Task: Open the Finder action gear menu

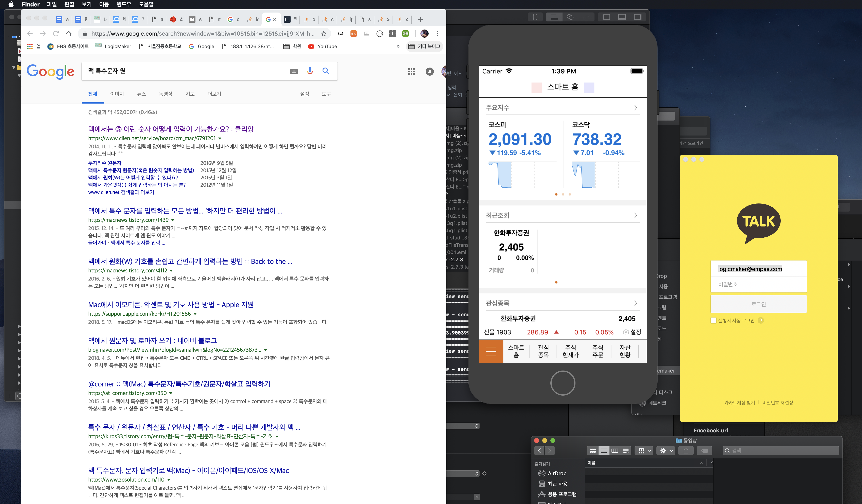Action: click(666, 451)
